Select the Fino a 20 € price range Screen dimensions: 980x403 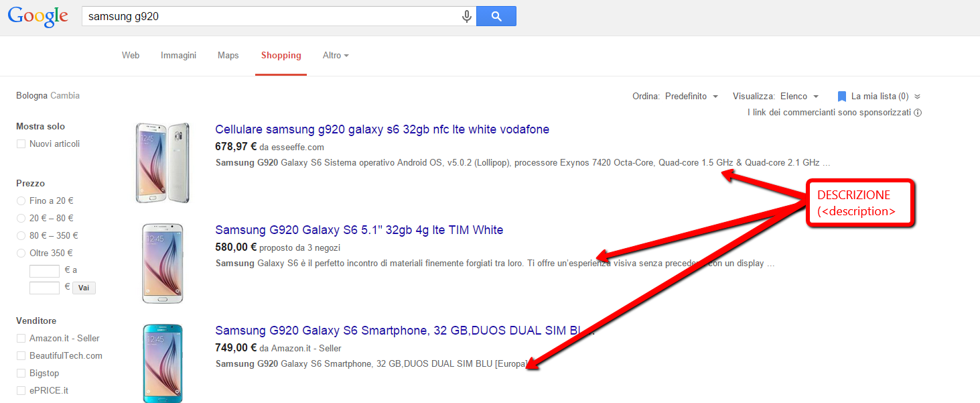[x=21, y=201]
